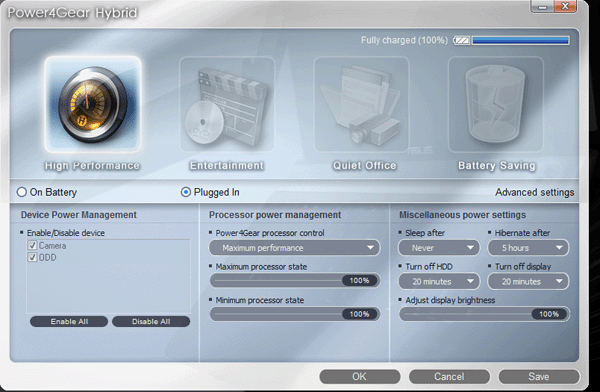
Task: Switch to the Quiet Office mode label
Action: click(x=365, y=166)
